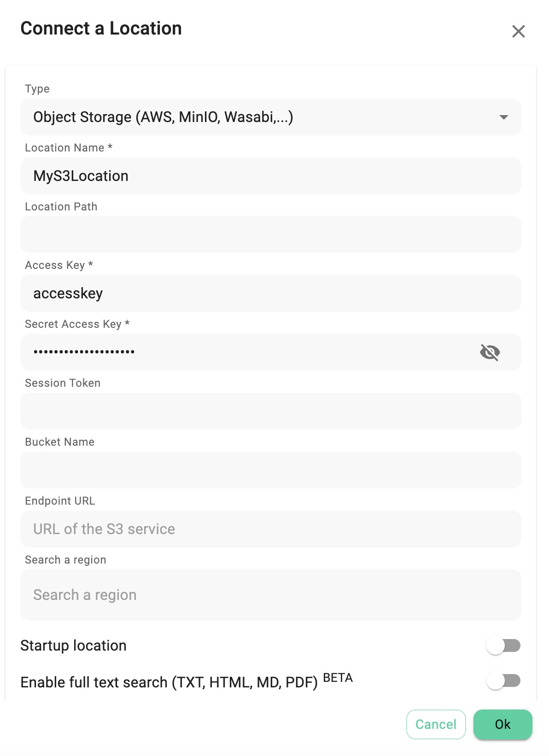Click the eye icon beside the secret key

[489, 352]
